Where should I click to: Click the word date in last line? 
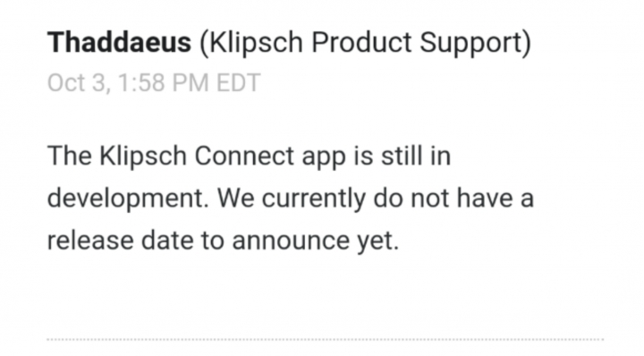click(167, 241)
